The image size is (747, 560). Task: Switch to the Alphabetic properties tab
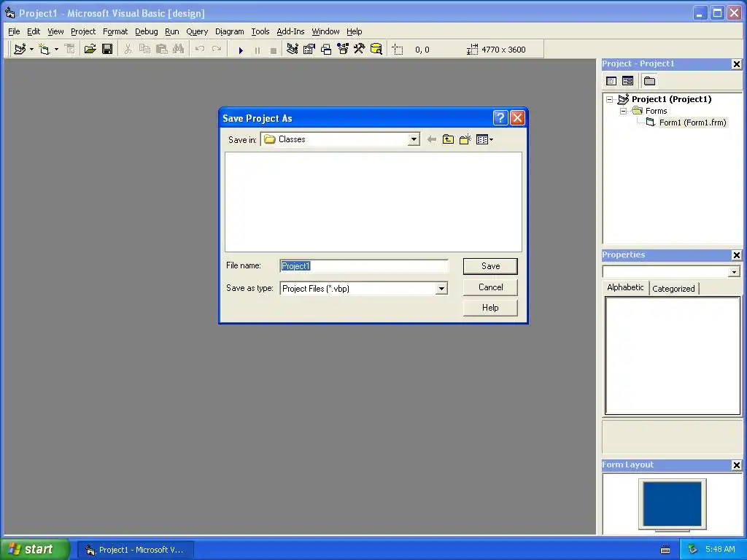click(625, 287)
